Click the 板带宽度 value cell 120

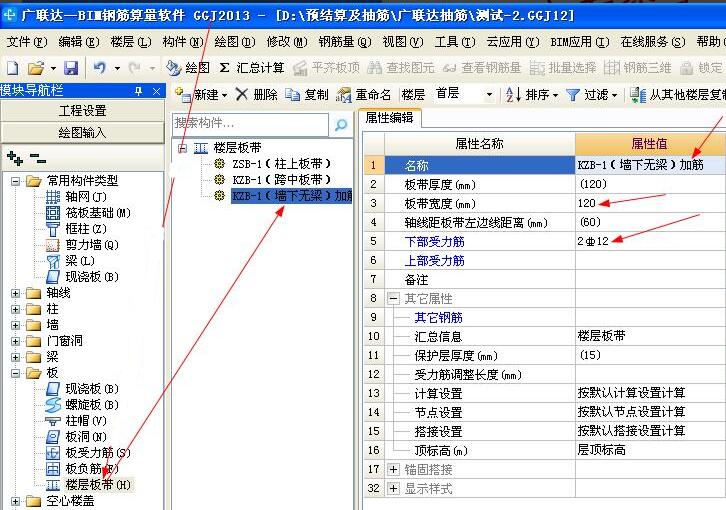650,203
